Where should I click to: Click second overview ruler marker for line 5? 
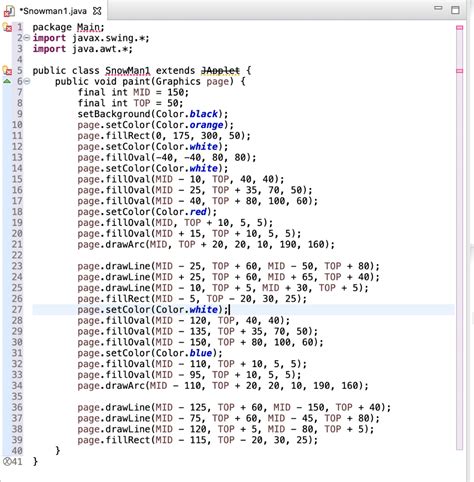(460, 71)
